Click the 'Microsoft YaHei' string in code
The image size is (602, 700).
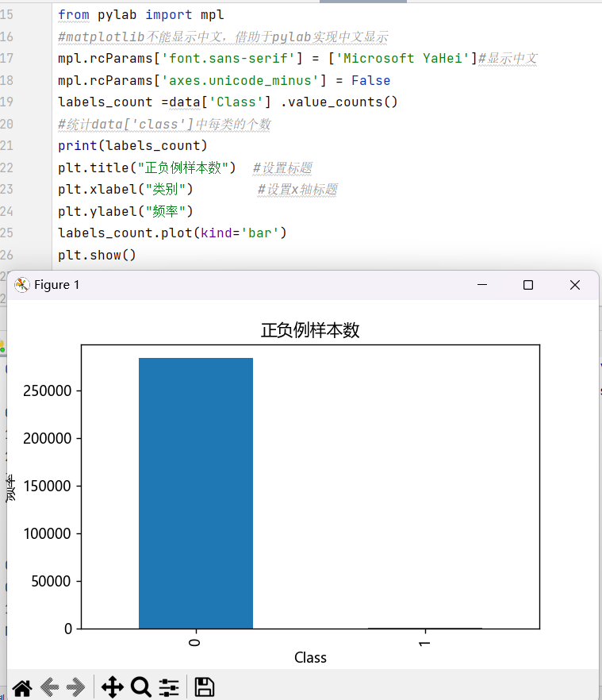pyautogui.click(x=403, y=59)
